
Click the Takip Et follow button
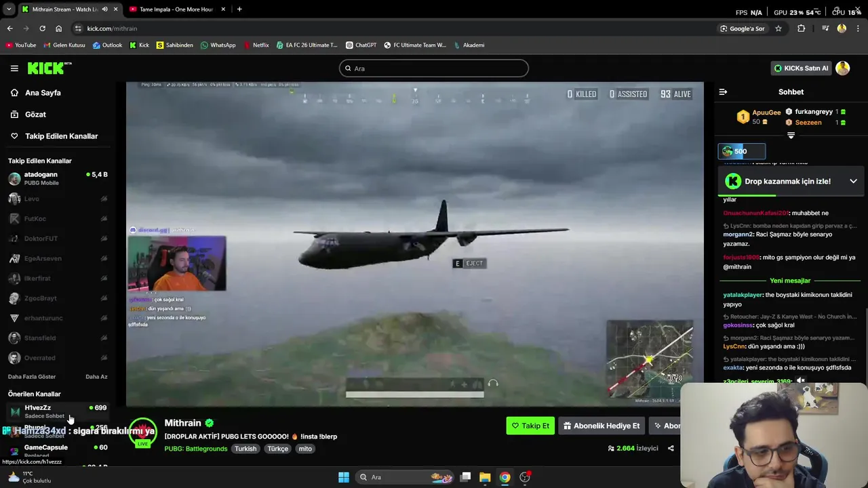530,426
